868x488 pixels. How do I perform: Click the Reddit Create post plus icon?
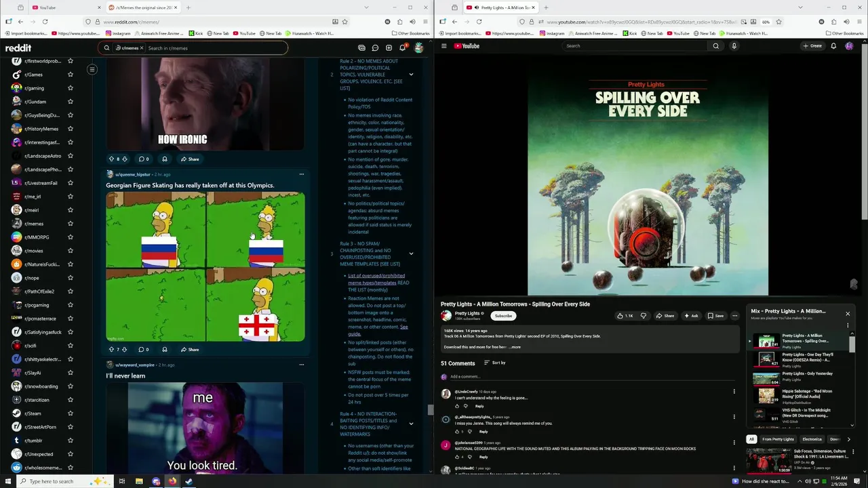pyautogui.click(x=389, y=48)
